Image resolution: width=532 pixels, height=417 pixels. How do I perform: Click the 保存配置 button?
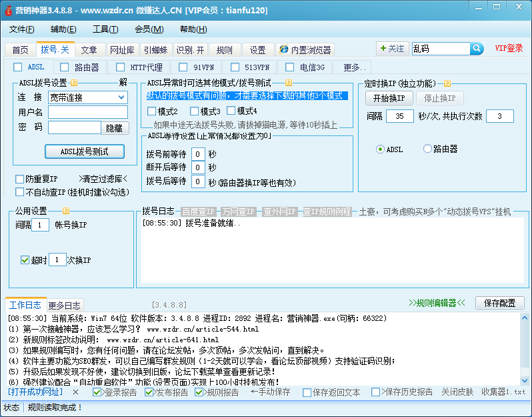coord(499,303)
